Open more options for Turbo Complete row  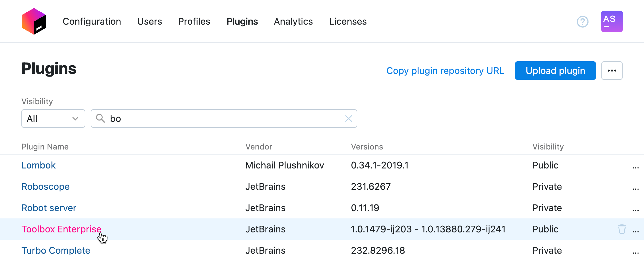tap(635, 253)
